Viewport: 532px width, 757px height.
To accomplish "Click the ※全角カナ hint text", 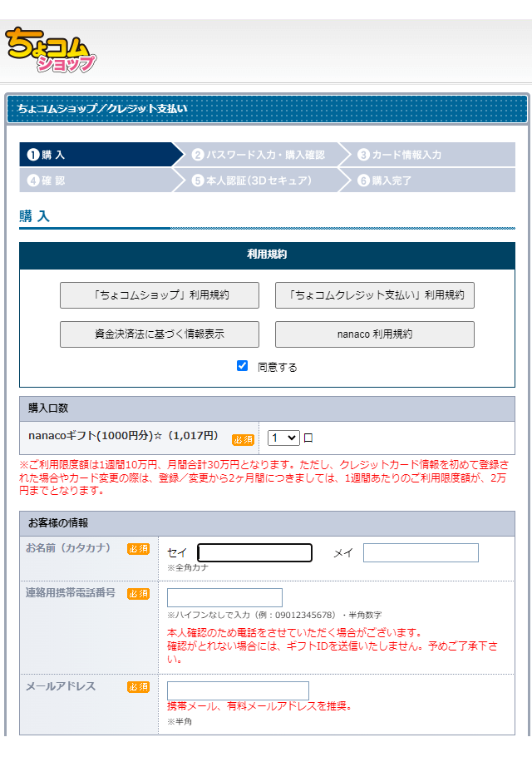I will pyautogui.click(x=188, y=567).
